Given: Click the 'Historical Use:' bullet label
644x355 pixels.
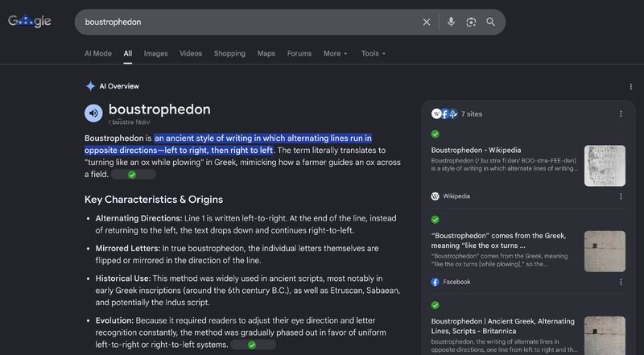Looking at the screenshot, I should point(123,279).
